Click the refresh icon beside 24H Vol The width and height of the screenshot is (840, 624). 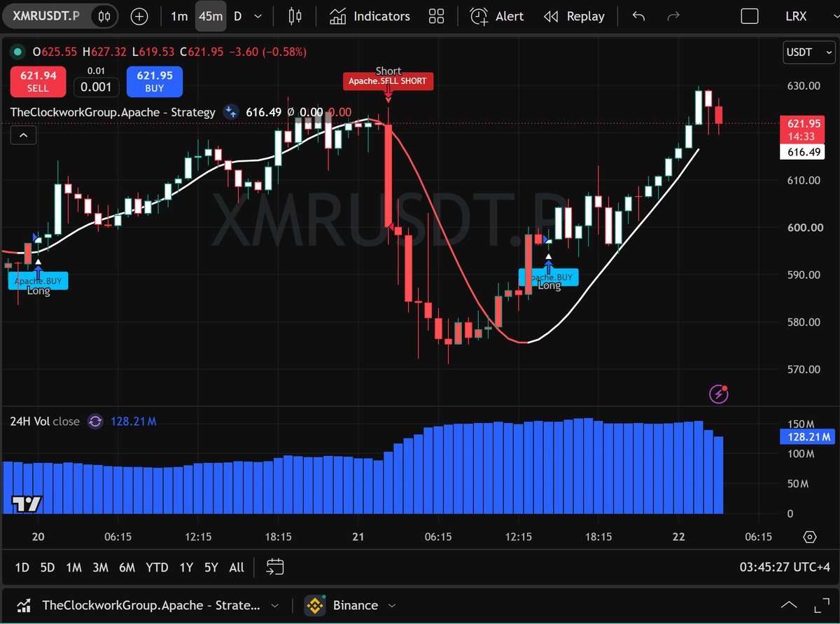point(96,421)
